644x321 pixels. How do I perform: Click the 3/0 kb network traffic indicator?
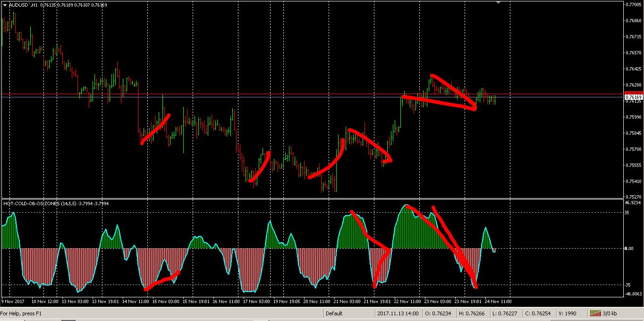[x=609, y=312]
